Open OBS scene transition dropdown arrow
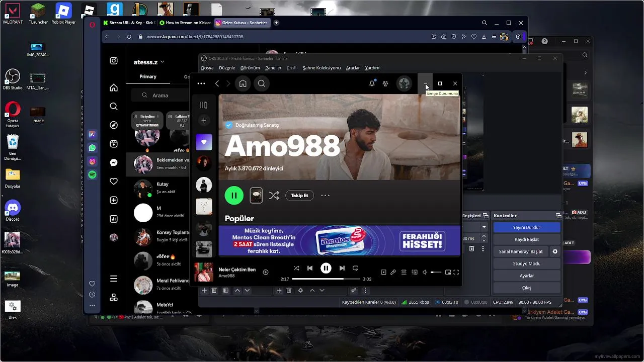The height and width of the screenshot is (362, 644). [x=484, y=227]
